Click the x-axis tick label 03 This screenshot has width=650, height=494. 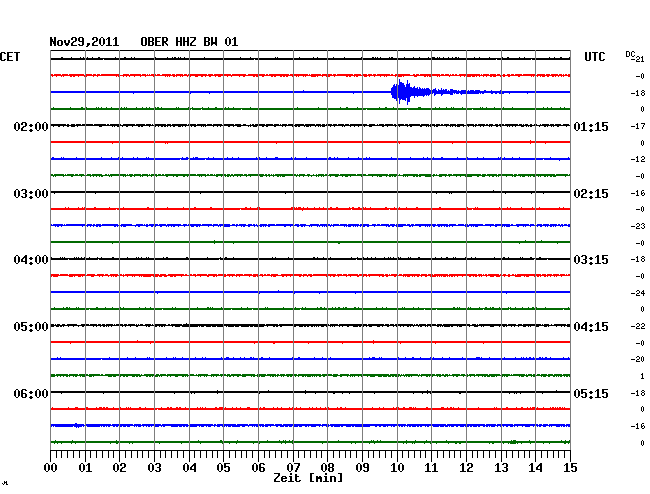(x=155, y=468)
